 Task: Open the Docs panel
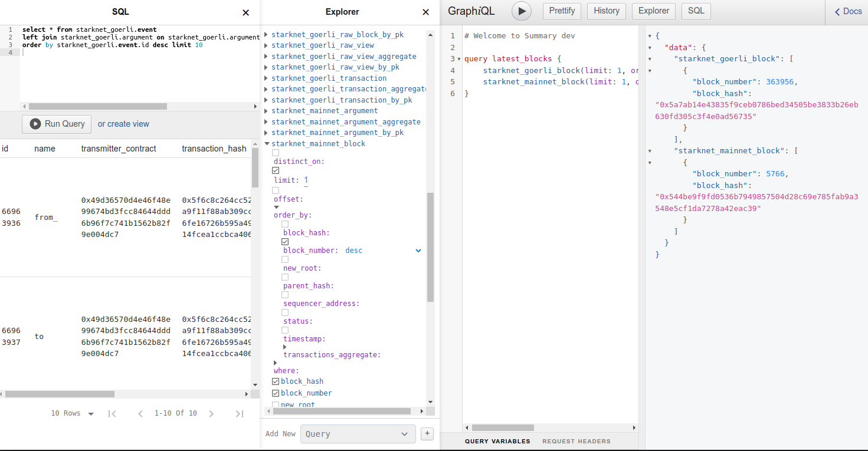tap(849, 11)
